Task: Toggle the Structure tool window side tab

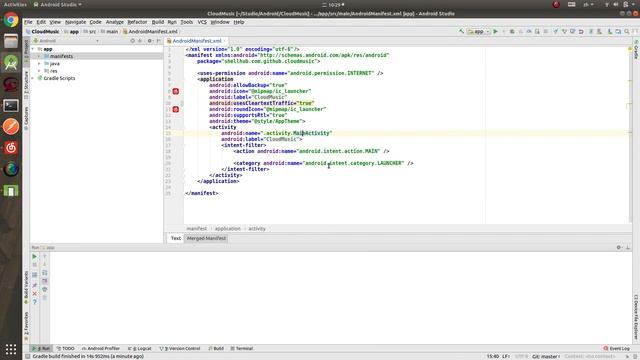Action: pos(26,85)
